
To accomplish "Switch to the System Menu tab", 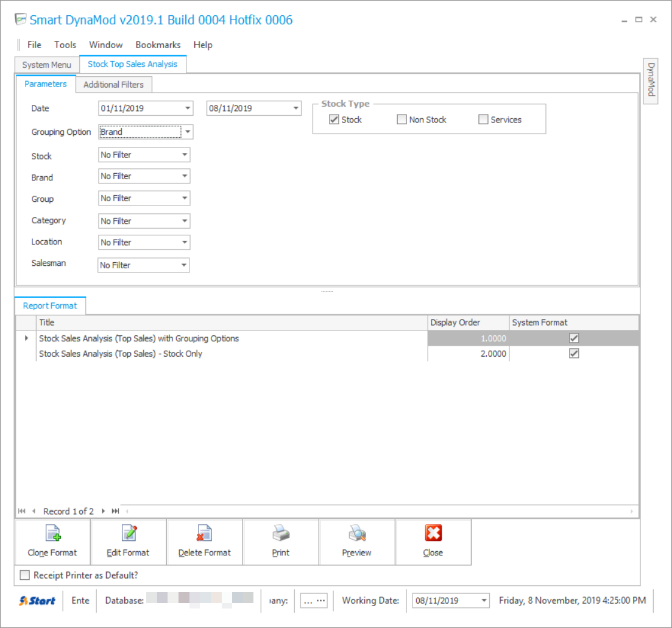I will tap(47, 65).
